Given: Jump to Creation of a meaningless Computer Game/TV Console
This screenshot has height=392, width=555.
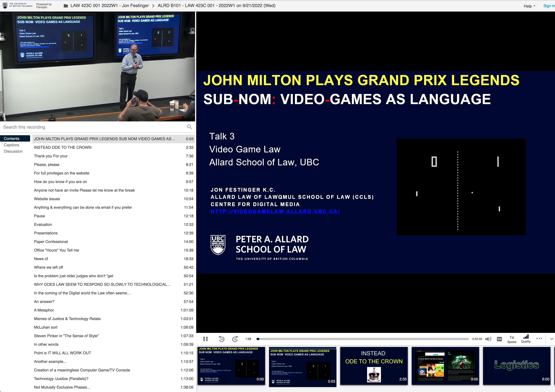Looking at the screenshot, I should tap(114, 370).
